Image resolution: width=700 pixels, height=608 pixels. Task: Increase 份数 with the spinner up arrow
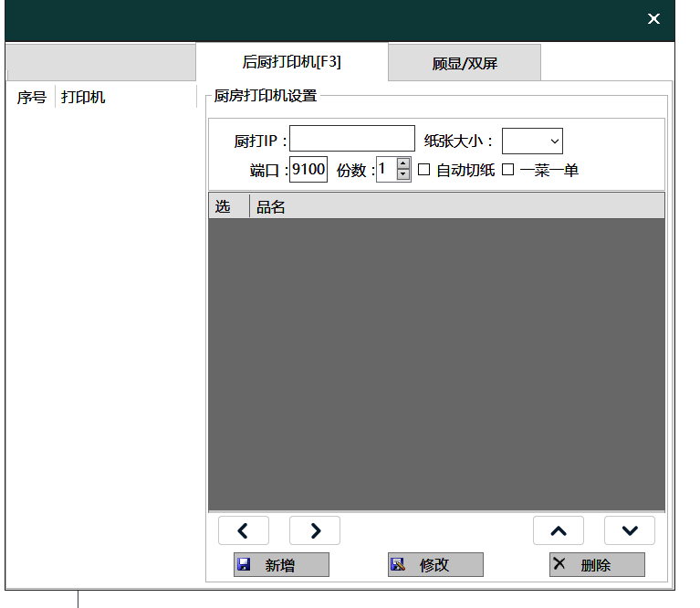[403, 163]
